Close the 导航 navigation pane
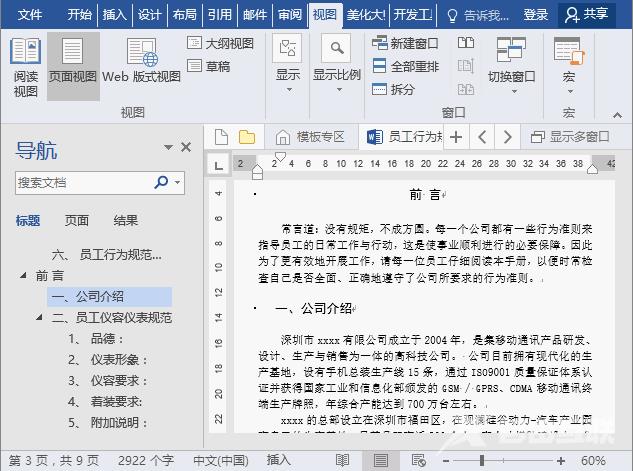 pyautogui.click(x=186, y=147)
